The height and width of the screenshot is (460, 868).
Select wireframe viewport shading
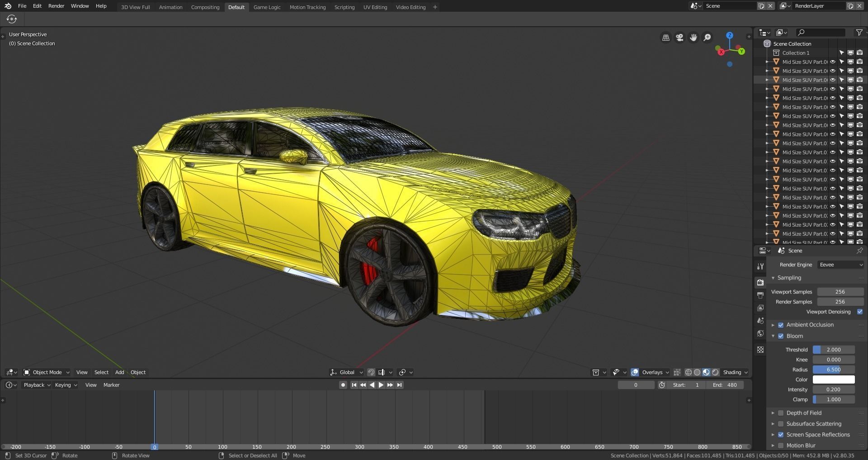(x=689, y=372)
